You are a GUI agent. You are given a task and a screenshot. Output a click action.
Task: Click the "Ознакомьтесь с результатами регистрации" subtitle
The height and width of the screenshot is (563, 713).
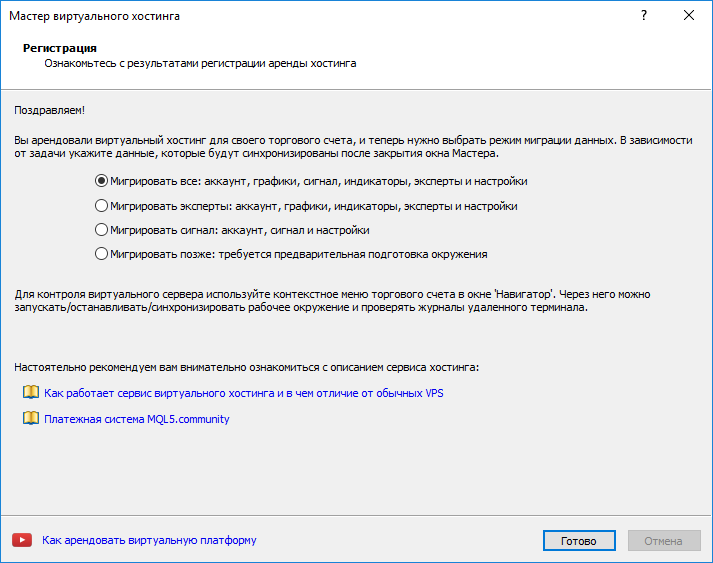coord(200,63)
